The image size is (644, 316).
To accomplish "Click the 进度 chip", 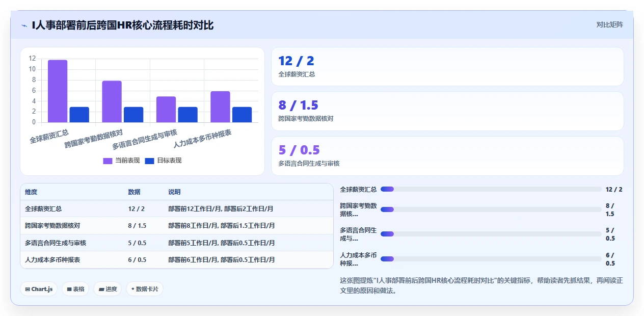I will 108,289.
